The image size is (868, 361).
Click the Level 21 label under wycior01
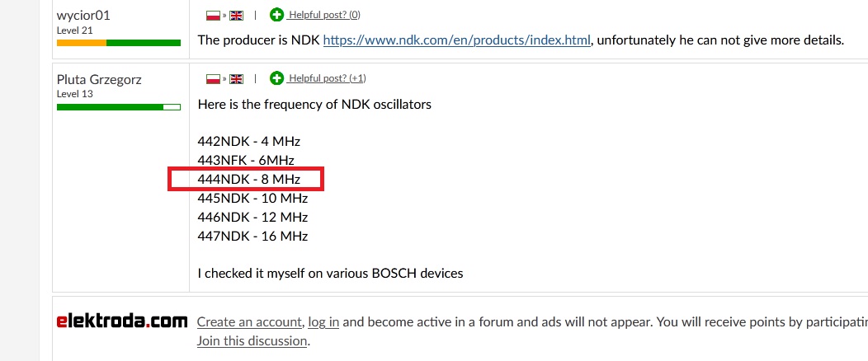pos(75,30)
